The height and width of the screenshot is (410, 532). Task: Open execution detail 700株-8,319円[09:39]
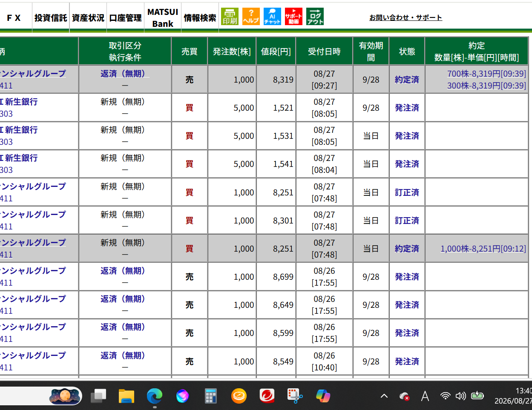coord(486,74)
